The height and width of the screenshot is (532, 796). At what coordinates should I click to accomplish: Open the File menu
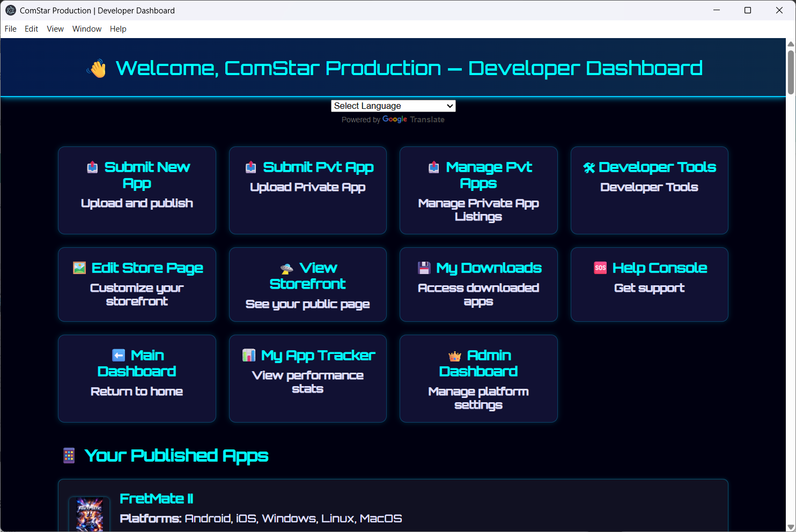click(10, 29)
